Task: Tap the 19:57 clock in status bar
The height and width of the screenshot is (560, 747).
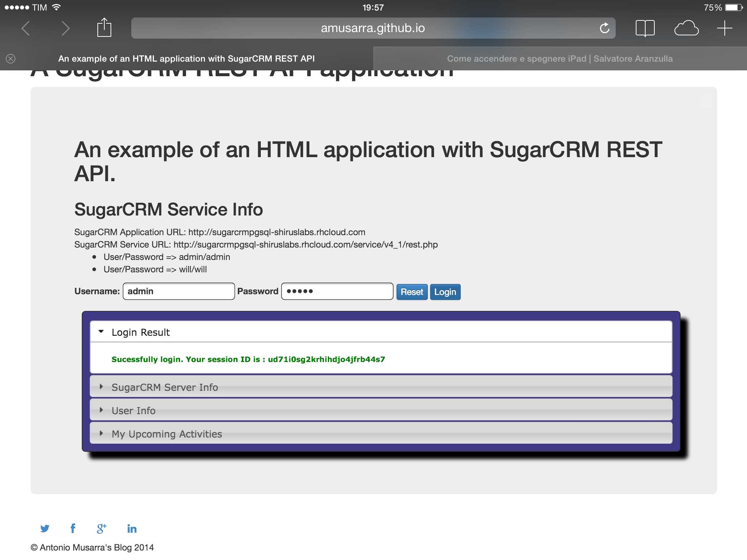Action: 373,8
